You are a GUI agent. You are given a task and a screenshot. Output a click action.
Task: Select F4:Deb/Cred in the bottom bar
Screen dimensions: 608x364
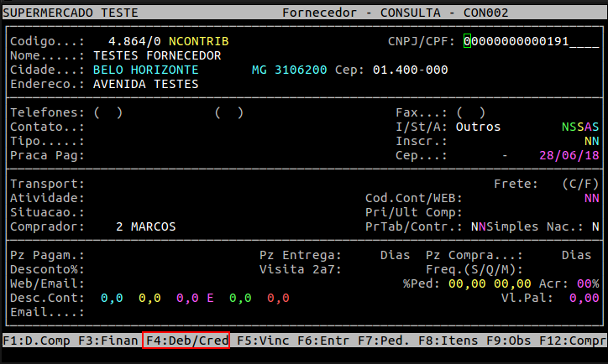coord(186,341)
